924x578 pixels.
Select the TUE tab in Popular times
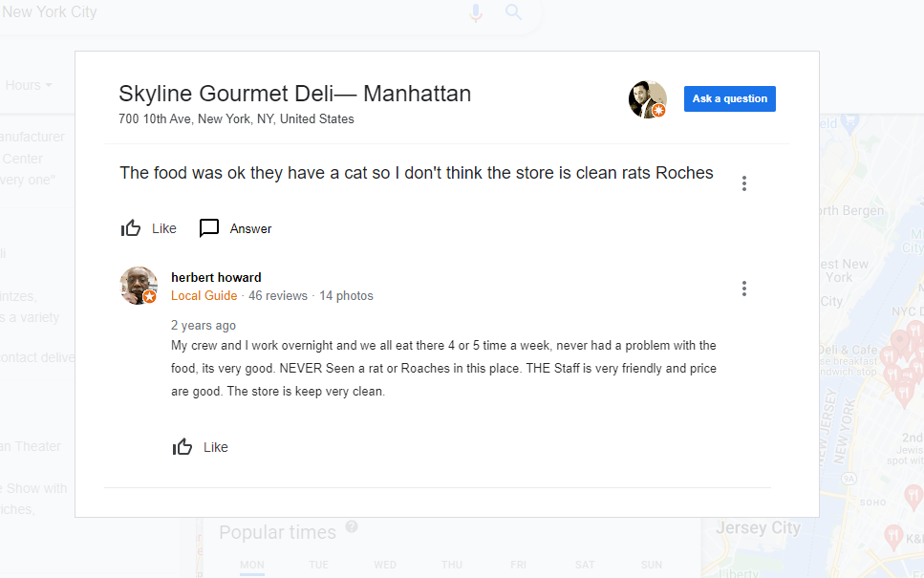[319, 565]
